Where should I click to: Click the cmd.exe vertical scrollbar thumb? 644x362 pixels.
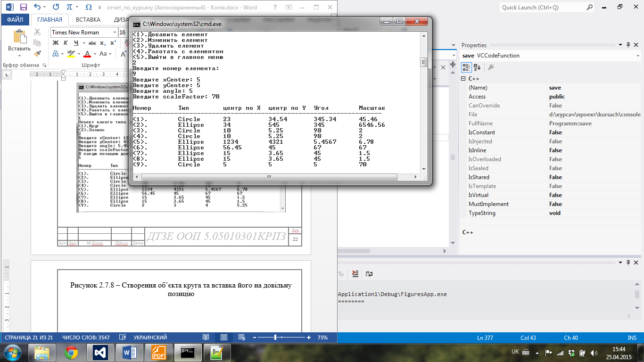point(423,62)
